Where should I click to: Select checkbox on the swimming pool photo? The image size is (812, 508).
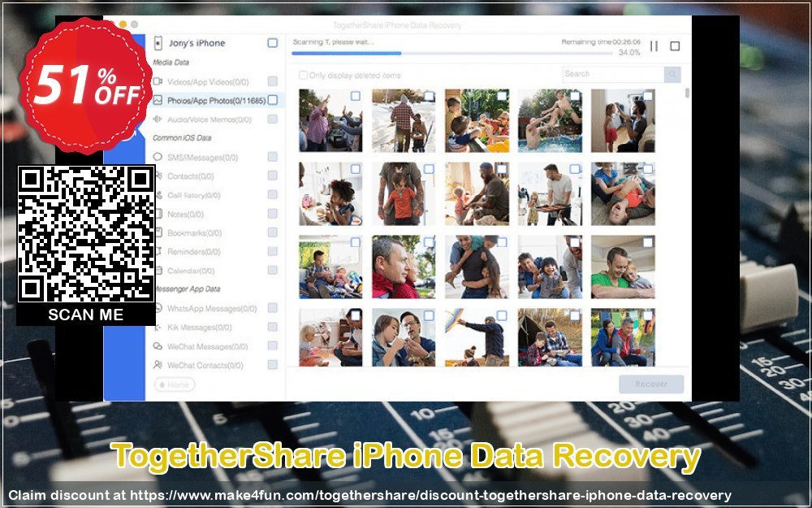[x=575, y=96]
